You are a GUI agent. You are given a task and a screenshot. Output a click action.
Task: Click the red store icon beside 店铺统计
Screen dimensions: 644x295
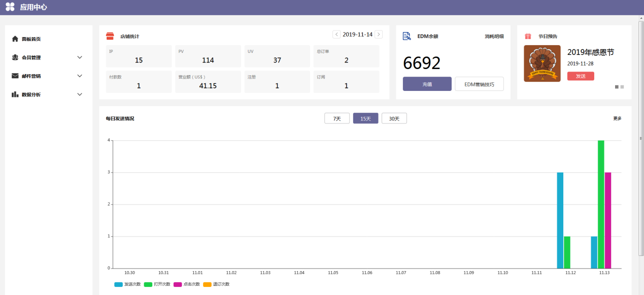(x=110, y=36)
